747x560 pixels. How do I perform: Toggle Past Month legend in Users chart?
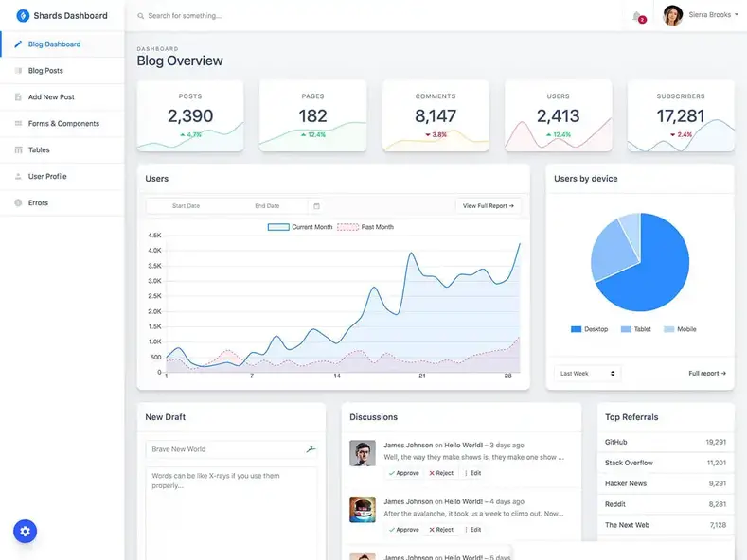pyautogui.click(x=365, y=227)
